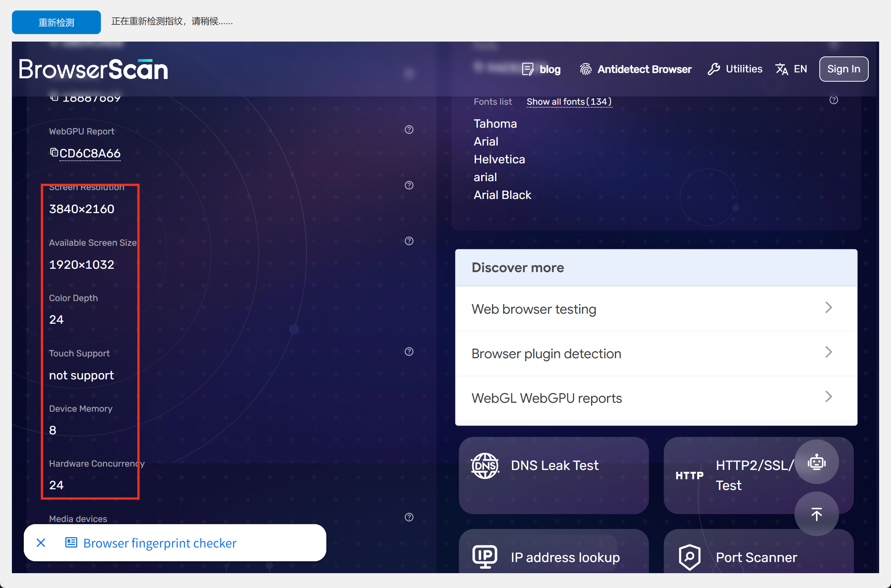Select the 'not support' touch value

(x=81, y=375)
